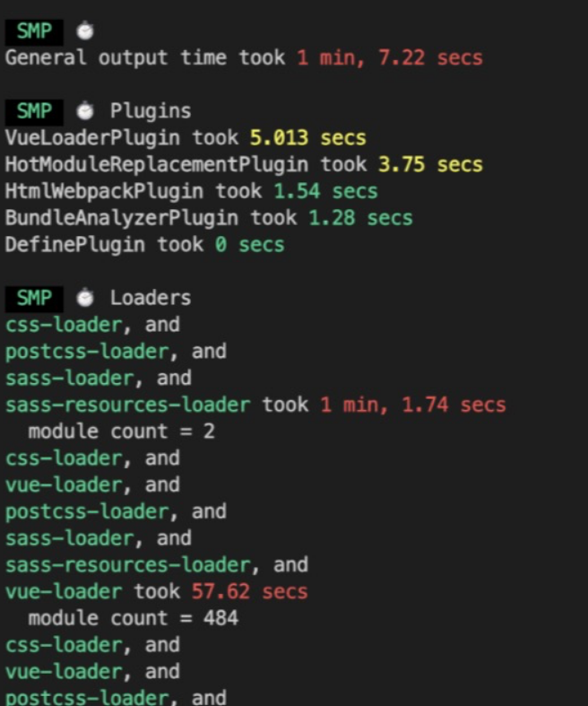Screen dimensions: 588x706
Task: Click the red 57.62 secs value
Action: point(249,591)
